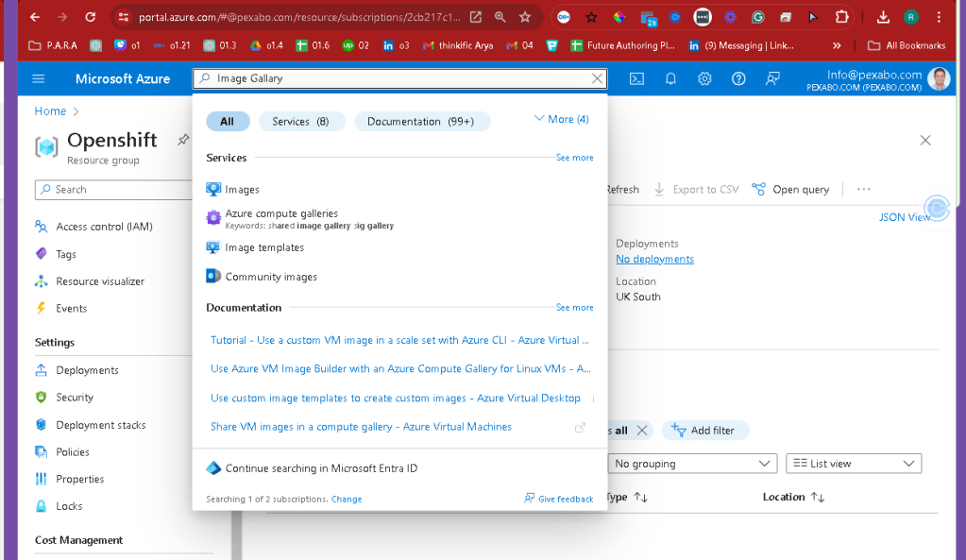Screen dimensions: 966x560
Task: Open the P.A.R.A bookmark folder
Action: tap(54, 45)
